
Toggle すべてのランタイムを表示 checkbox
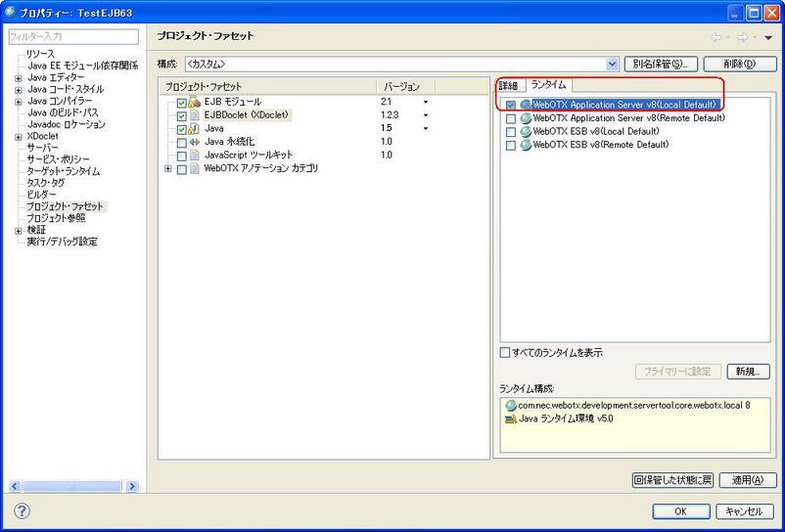[505, 352]
